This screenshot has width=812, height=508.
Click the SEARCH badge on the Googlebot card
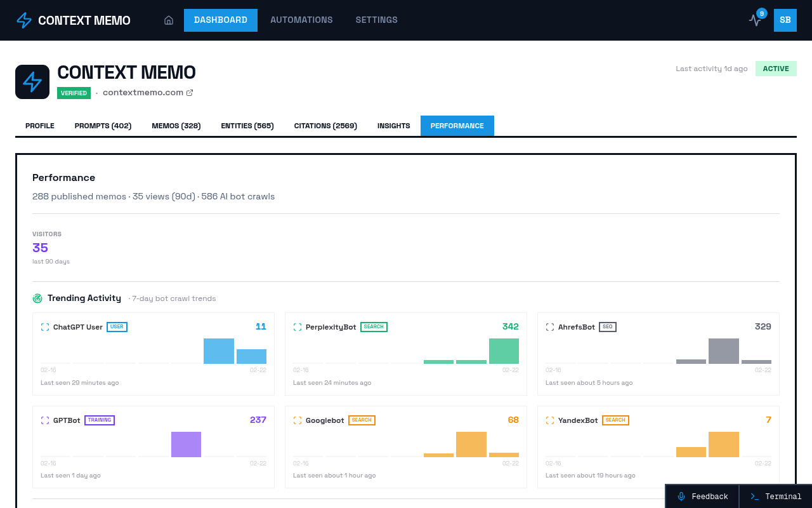(x=362, y=420)
